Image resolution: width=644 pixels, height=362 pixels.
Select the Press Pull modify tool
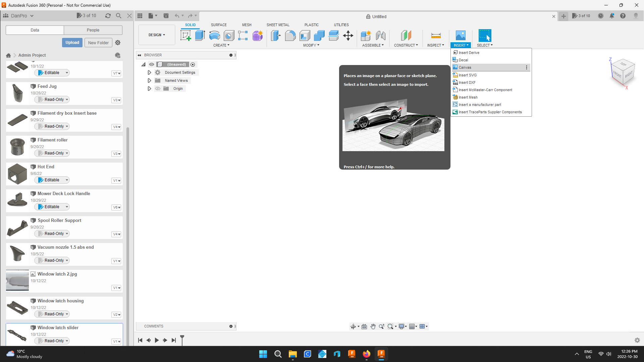(x=275, y=36)
